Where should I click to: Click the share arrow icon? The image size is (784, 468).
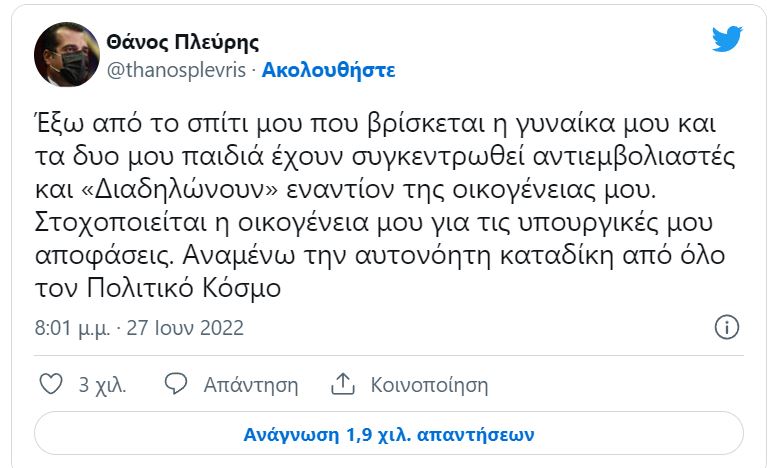pos(343,384)
